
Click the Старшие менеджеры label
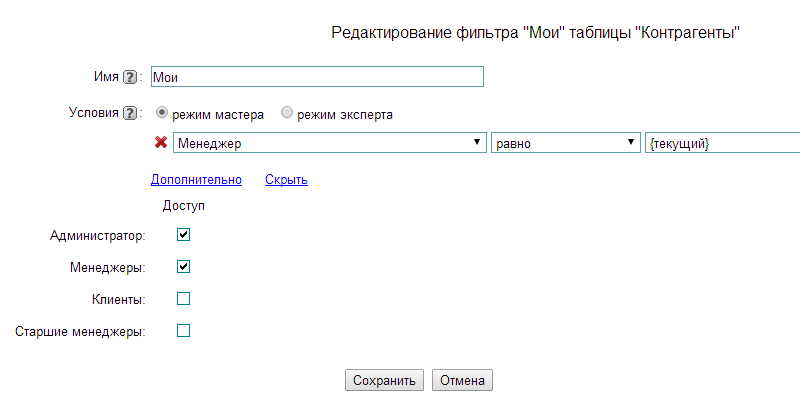tap(80, 331)
